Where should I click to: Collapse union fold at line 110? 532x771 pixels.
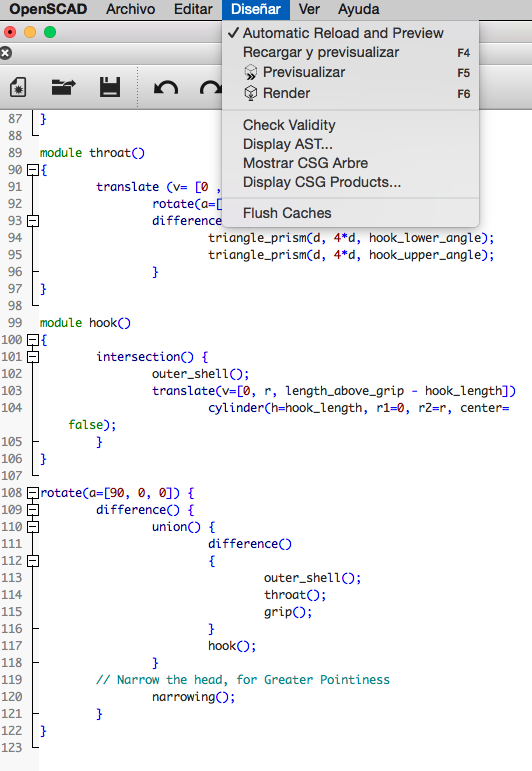[x=33, y=527]
